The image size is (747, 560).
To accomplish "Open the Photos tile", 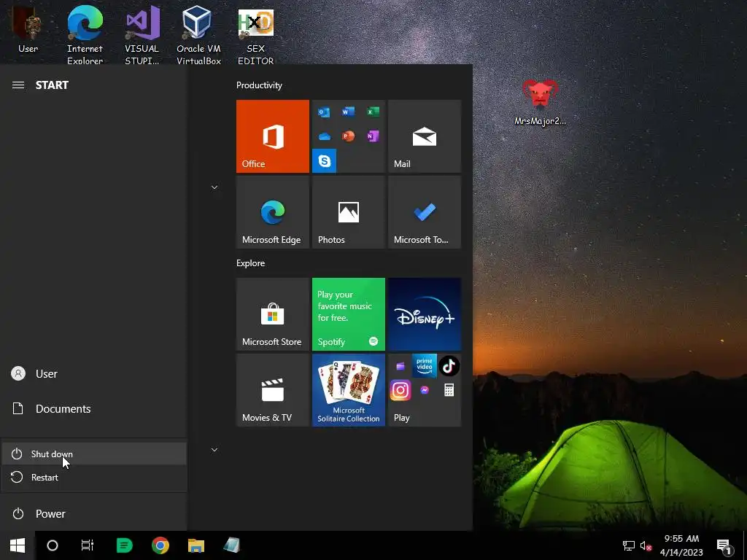I will click(x=348, y=212).
